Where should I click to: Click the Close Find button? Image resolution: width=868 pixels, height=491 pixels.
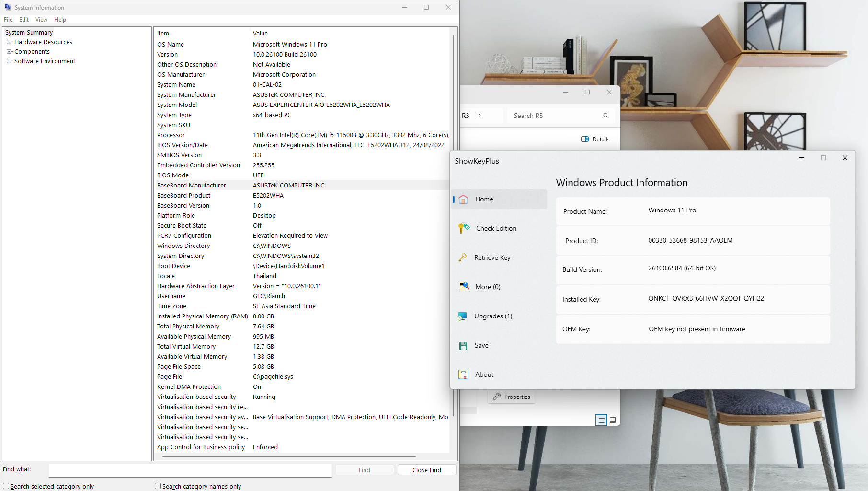(426, 470)
